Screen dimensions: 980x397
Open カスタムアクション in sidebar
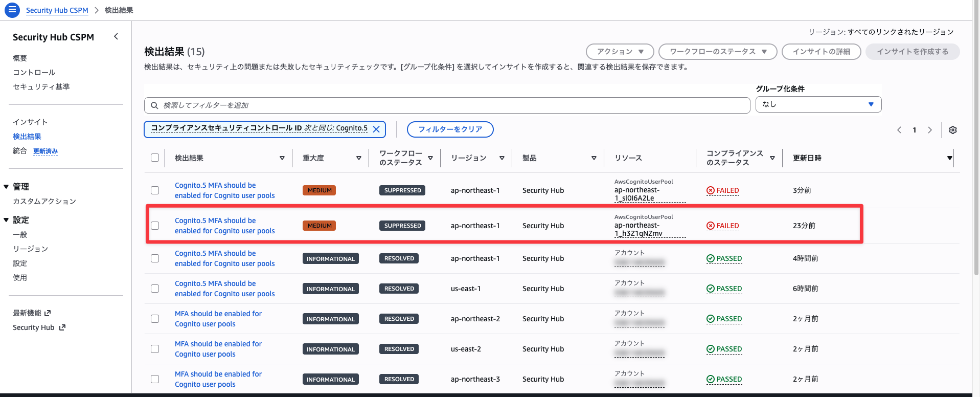click(x=44, y=202)
